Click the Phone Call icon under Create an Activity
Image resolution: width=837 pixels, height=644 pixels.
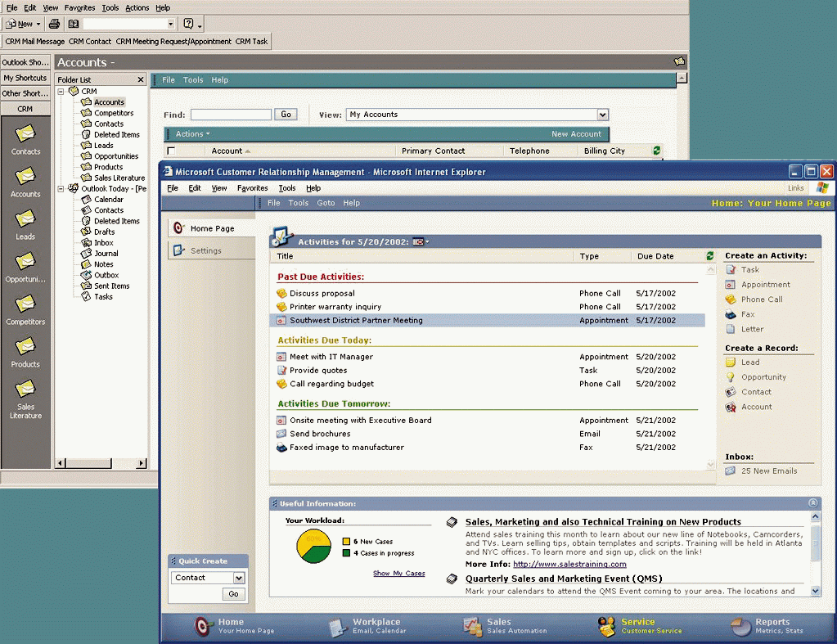pyautogui.click(x=731, y=299)
